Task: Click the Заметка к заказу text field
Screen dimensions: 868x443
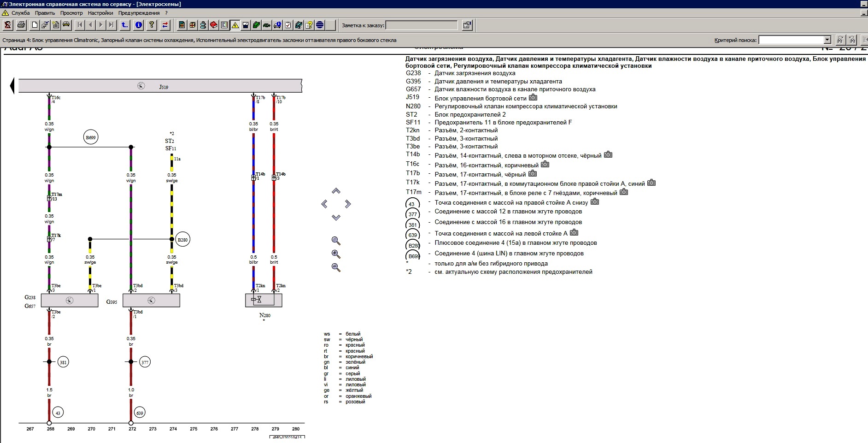Action: pos(421,25)
